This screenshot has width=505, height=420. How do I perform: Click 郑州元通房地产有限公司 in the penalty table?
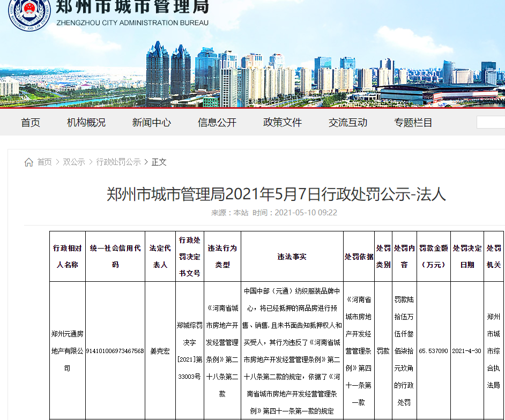[68, 350]
